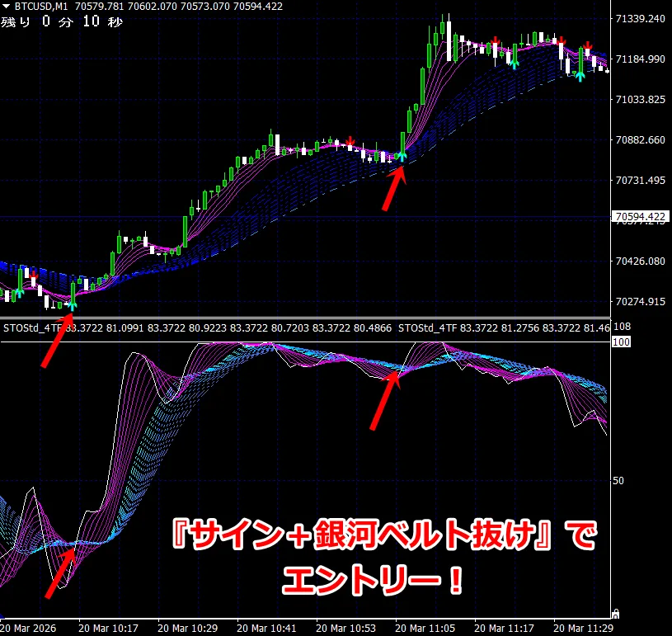This screenshot has height=636, width=672.
Task: Select the 71033.825 price scale label
Action: click(x=641, y=100)
